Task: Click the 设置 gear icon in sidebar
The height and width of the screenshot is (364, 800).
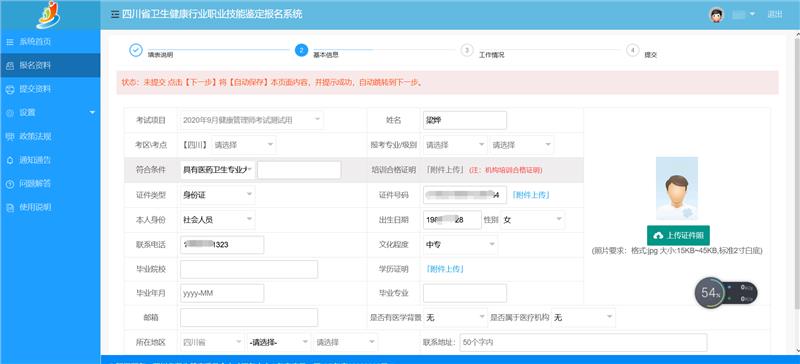Action: tap(10, 113)
